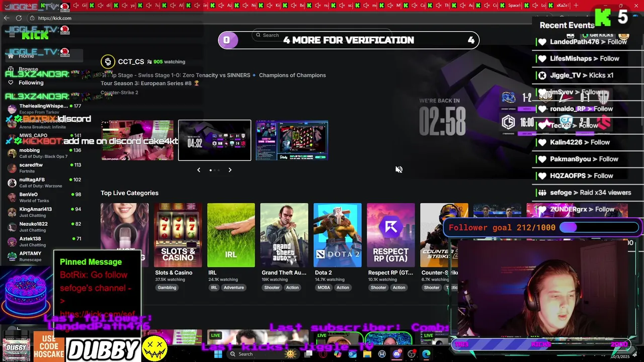
Task: Open the Respect RP (GTA) category card
Action: (x=391, y=235)
